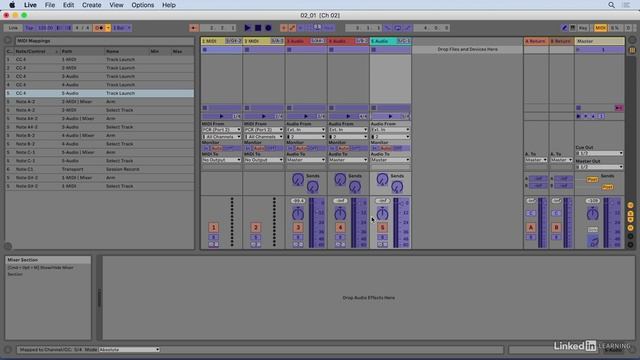Click the Link button in control bar
This screenshot has height=360, width=640.
click(13, 28)
